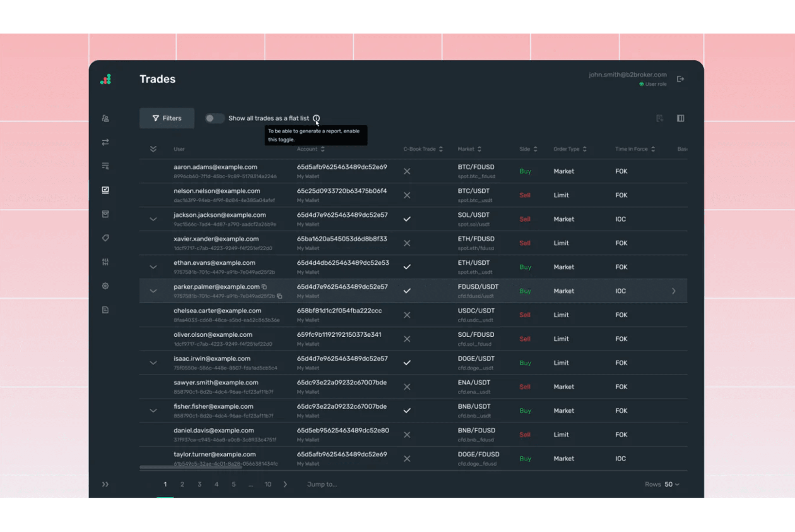795x532 pixels.
Task: Go to page 5
Action: 234,484
